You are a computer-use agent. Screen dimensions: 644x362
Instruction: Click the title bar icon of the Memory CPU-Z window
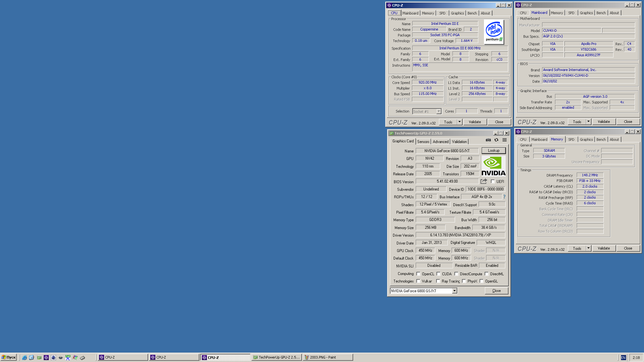(518, 132)
